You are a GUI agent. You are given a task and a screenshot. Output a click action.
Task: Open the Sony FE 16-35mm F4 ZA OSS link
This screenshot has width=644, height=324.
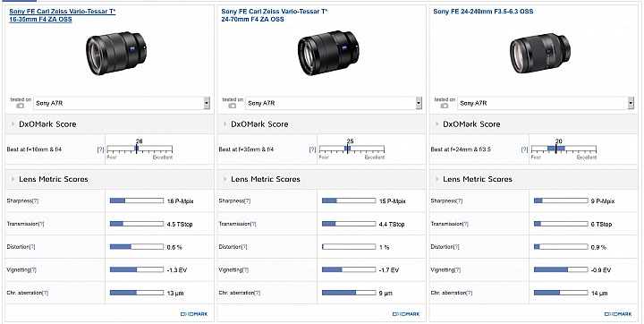(x=62, y=15)
